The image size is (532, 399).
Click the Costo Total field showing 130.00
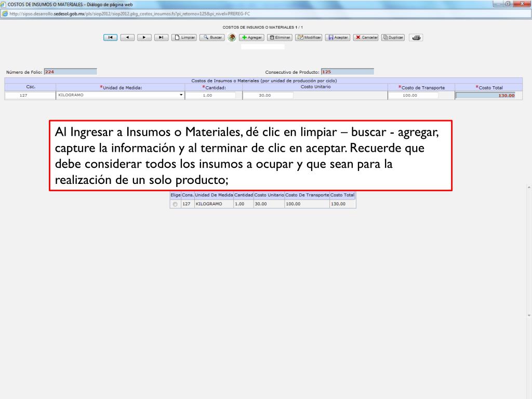point(486,96)
